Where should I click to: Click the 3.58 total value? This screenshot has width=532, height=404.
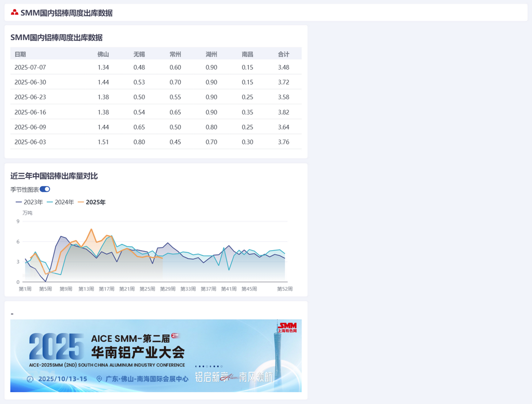tap(284, 97)
